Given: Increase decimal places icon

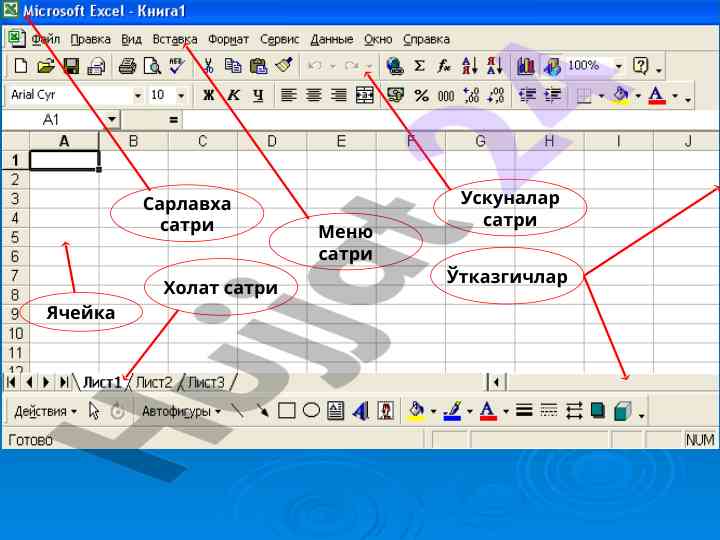Looking at the screenshot, I should pos(471,96).
